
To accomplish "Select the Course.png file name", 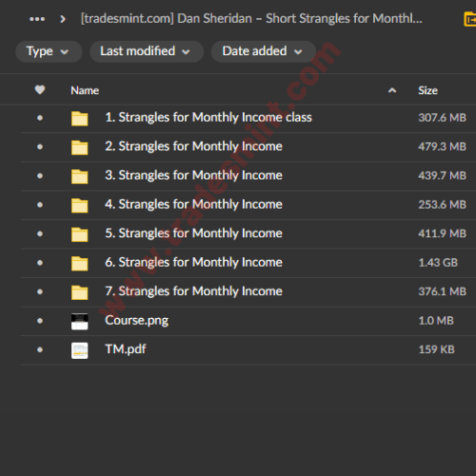I will [137, 321].
